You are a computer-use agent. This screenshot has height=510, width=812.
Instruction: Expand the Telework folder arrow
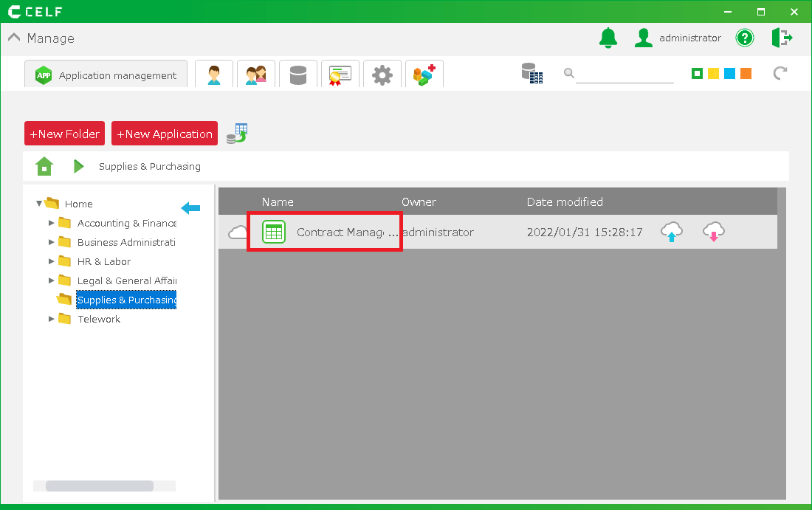(x=52, y=319)
